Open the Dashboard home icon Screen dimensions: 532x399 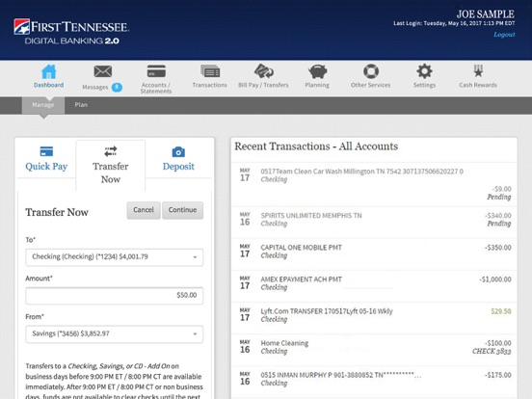pyautogui.click(x=48, y=71)
